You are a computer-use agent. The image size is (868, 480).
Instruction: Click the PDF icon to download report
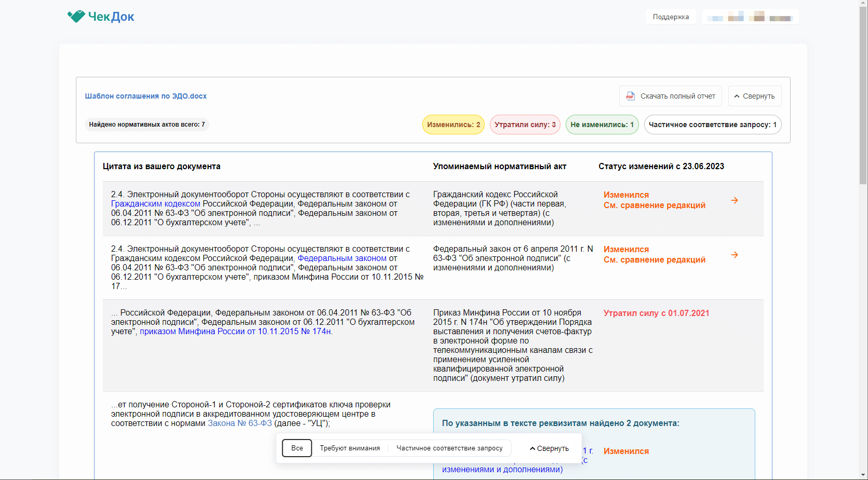630,96
